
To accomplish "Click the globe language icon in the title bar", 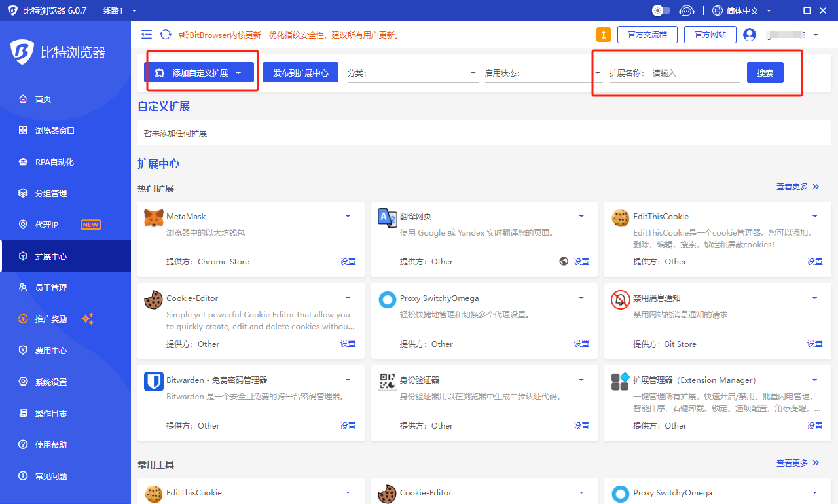I will coord(718,10).
